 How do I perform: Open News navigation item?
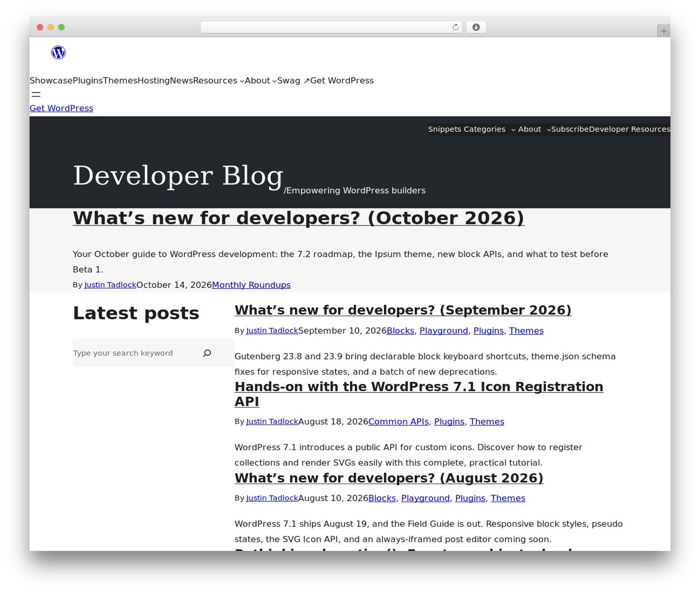[181, 80]
